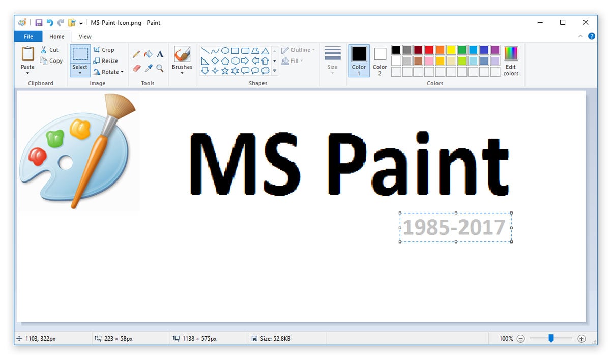
Task: Select the Pencil tool
Action: (136, 54)
